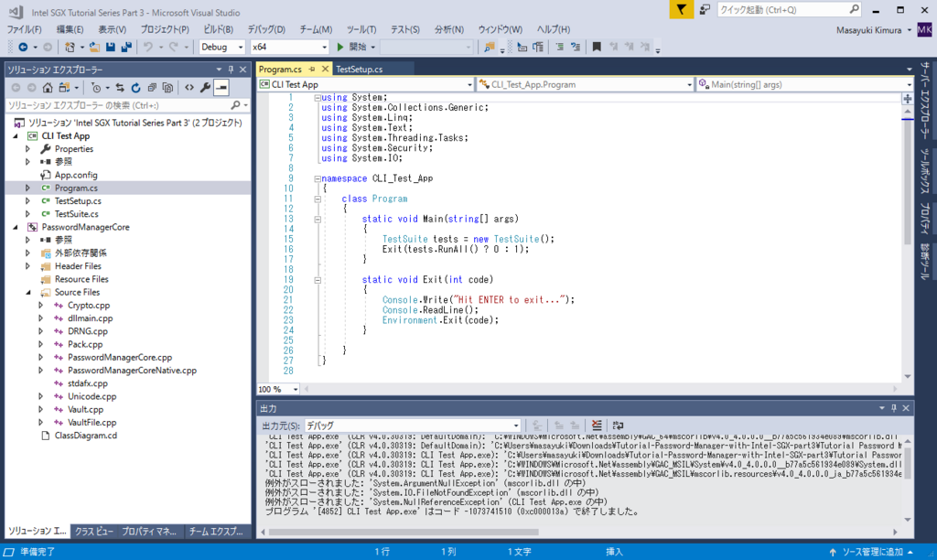
Task: Click the Navigate Backward toolbar icon
Action: click(23, 47)
